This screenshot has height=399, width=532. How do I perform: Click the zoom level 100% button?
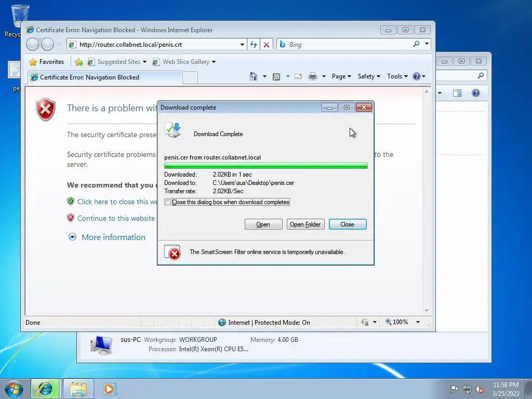pyautogui.click(x=396, y=322)
